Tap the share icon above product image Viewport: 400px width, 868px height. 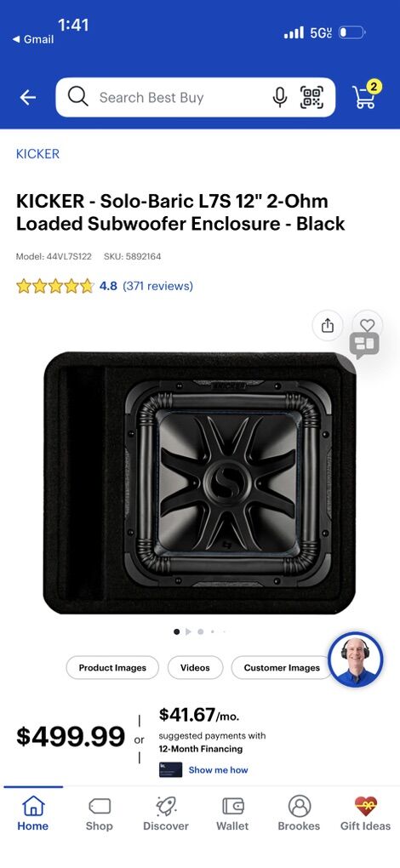pyautogui.click(x=328, y=325)
